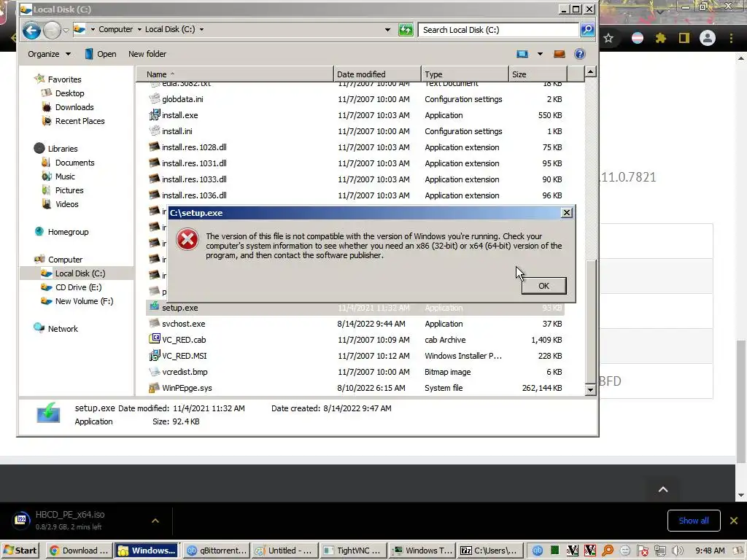The height and width of the screenshot is (560, 747).
Task: Sort by the Name column header
Action: click(x=234, y=74)
